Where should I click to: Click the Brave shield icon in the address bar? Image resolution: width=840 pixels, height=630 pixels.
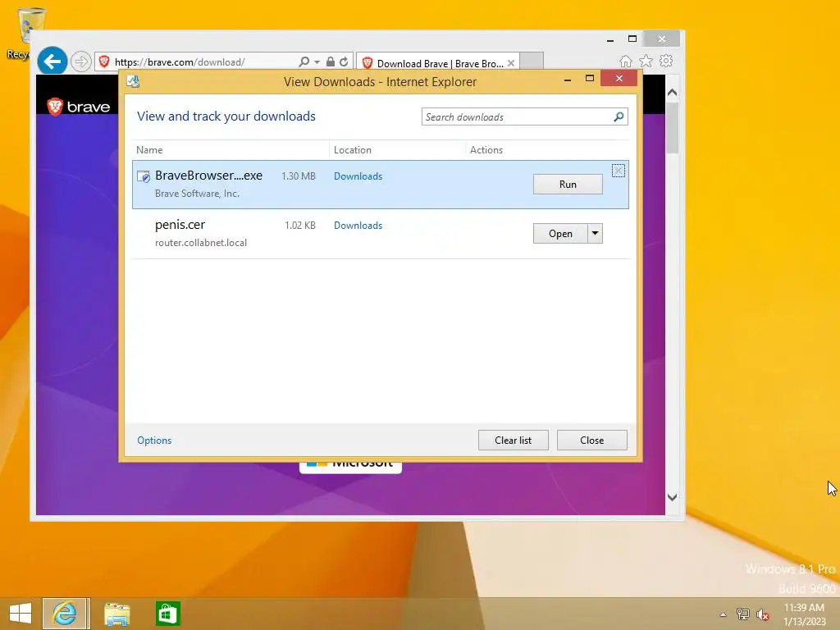pyautogui.click(x=104, y=62)
